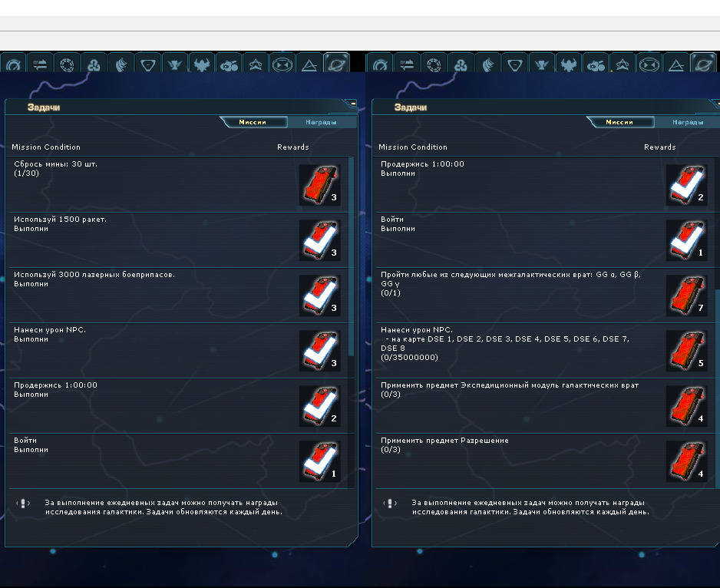Click the triangle prism icon in left toolbar
The image size is (720, 588).
[309, 64]
